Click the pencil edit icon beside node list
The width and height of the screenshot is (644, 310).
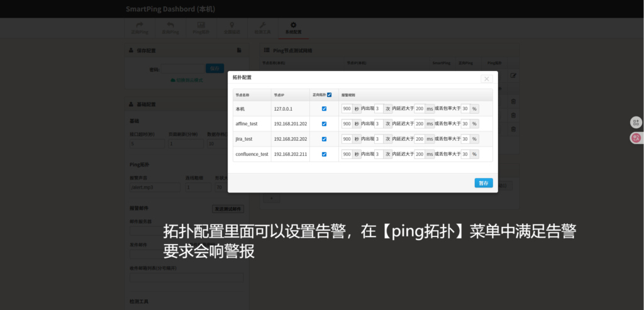click(513, 75)
